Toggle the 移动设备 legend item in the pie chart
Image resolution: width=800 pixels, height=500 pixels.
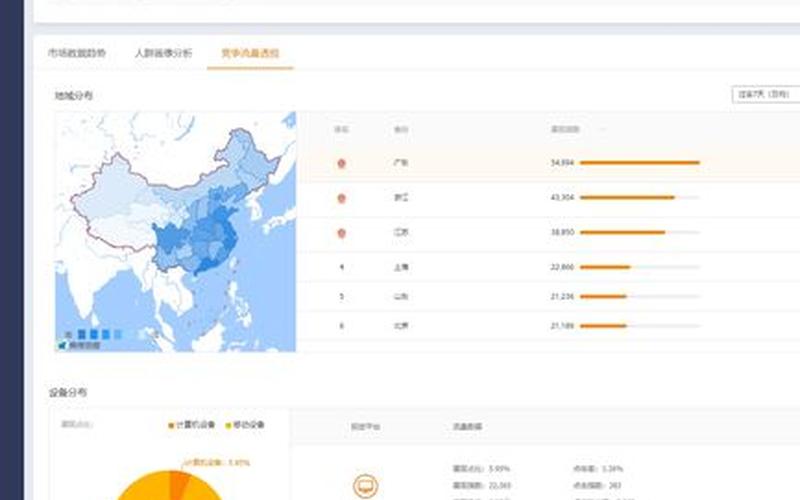(245, 424)
